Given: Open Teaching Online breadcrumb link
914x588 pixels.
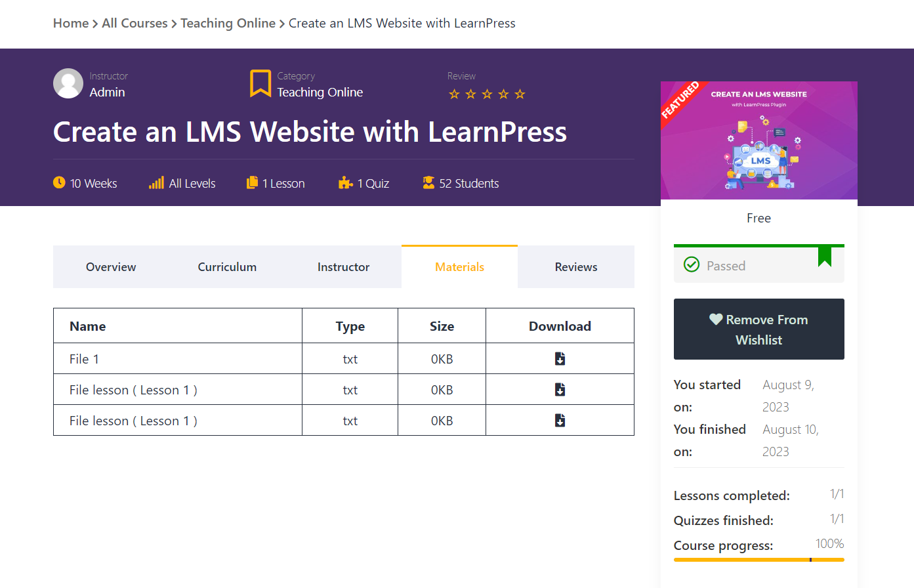Looking at the screenshot, I should [228, 23].
